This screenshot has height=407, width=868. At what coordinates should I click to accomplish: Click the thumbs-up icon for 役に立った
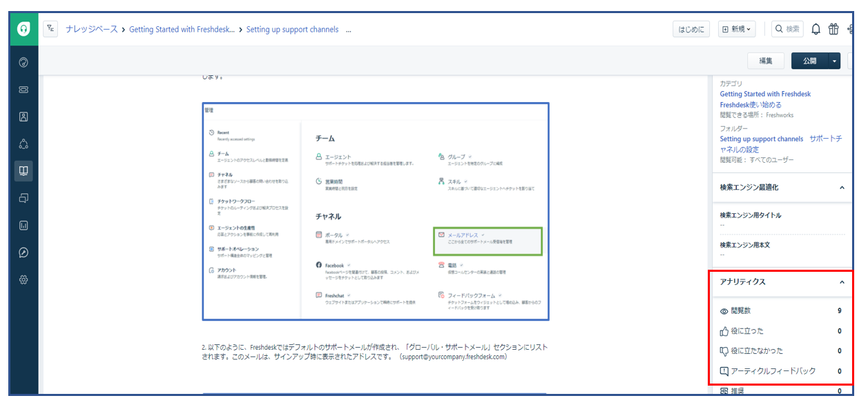click(x=724, y=331)
